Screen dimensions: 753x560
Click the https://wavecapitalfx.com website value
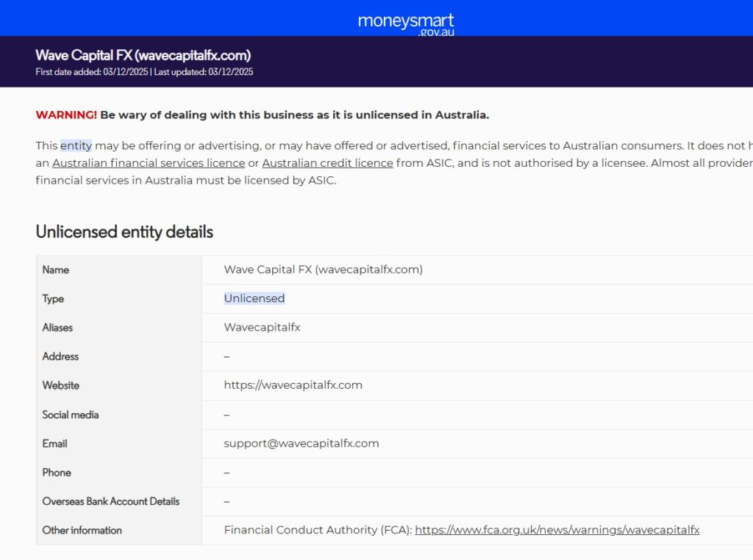pyautogui.click(x=293, y=385)
